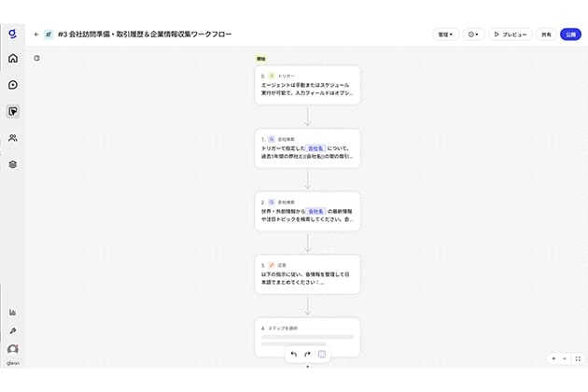588x392 pixels.
Task: Expand the 管理 dropdown
Action: coord(445,35)
